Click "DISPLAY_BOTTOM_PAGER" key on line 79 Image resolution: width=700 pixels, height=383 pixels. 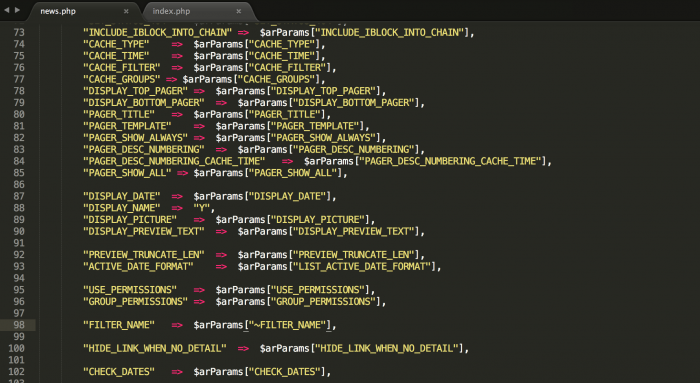click(x=144, y=103)
